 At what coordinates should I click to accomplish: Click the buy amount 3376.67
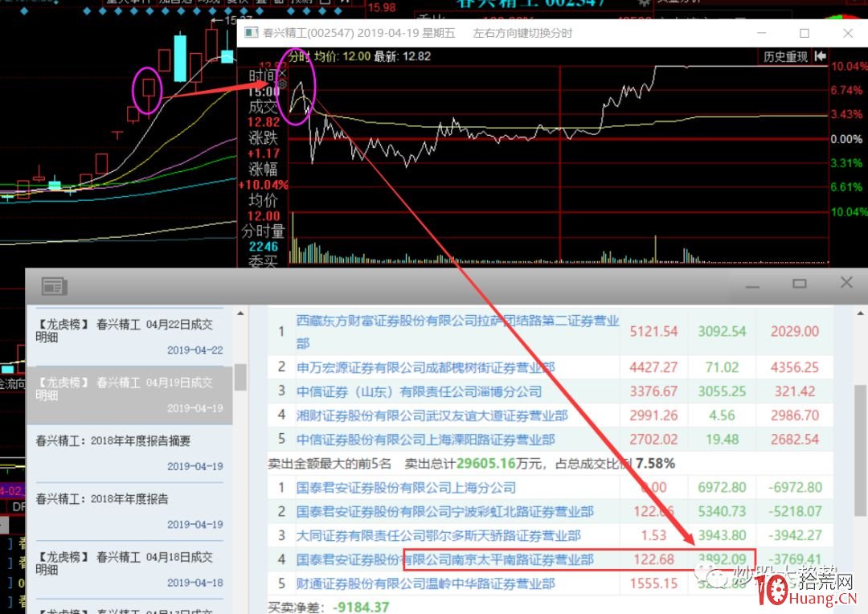pos(653,391)
